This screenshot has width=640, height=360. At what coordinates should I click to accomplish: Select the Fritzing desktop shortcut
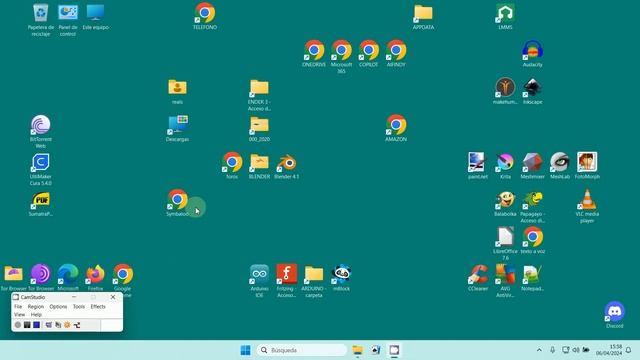287,280
